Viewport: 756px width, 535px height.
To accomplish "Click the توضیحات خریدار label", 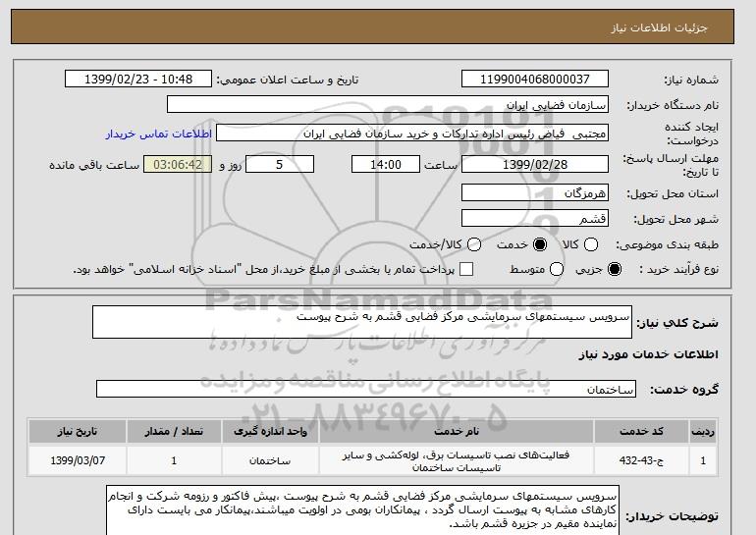I will click(x=673, y=516).
